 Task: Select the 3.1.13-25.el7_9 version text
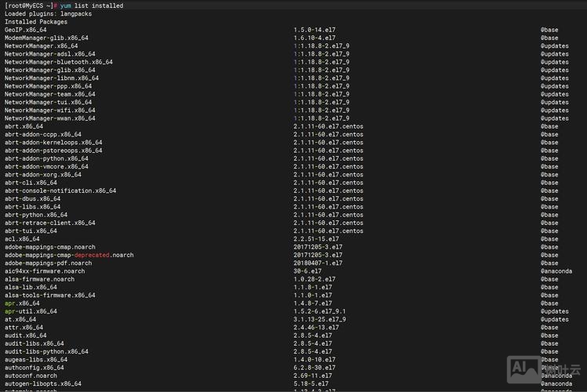320,319
